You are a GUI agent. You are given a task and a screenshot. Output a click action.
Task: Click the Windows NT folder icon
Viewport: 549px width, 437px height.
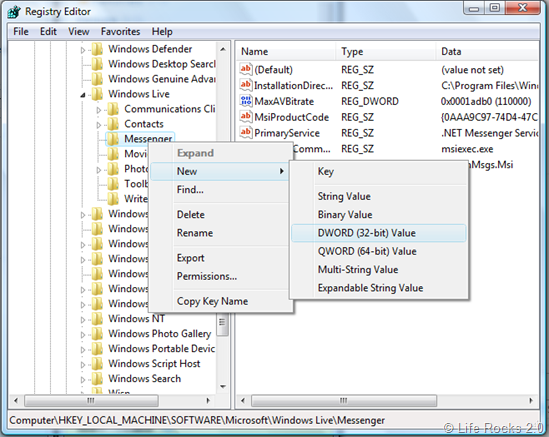click(97, 319)
